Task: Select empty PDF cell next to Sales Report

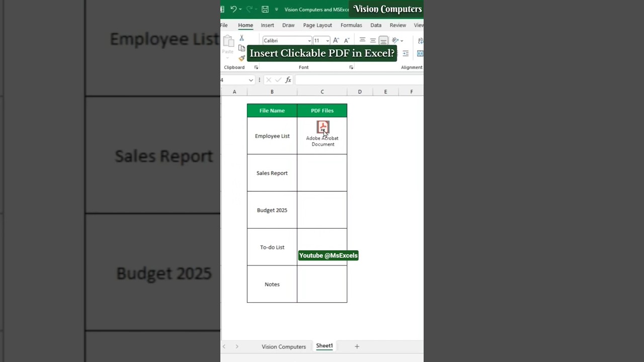Action: tap(322, 173)
